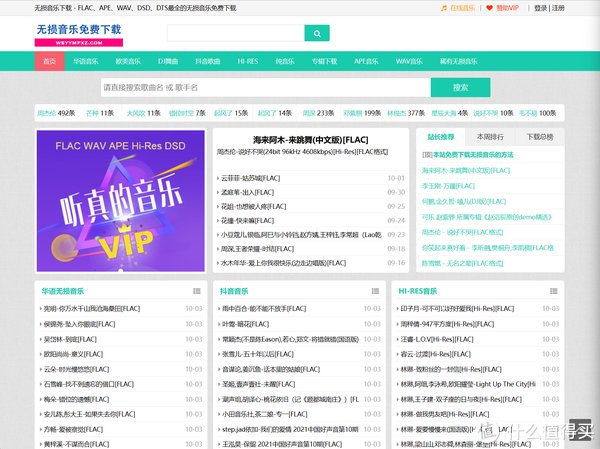The width and height of the screenshot is (600, 449).
Task: Open the 华语音乐 nav item
Action: (x=86, y=61)
